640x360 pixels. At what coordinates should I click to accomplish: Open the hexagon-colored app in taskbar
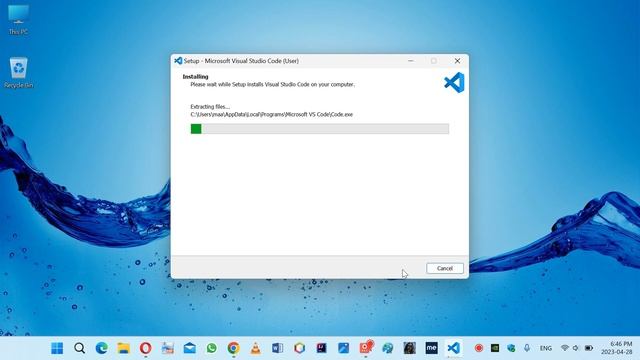click(300, 348)
